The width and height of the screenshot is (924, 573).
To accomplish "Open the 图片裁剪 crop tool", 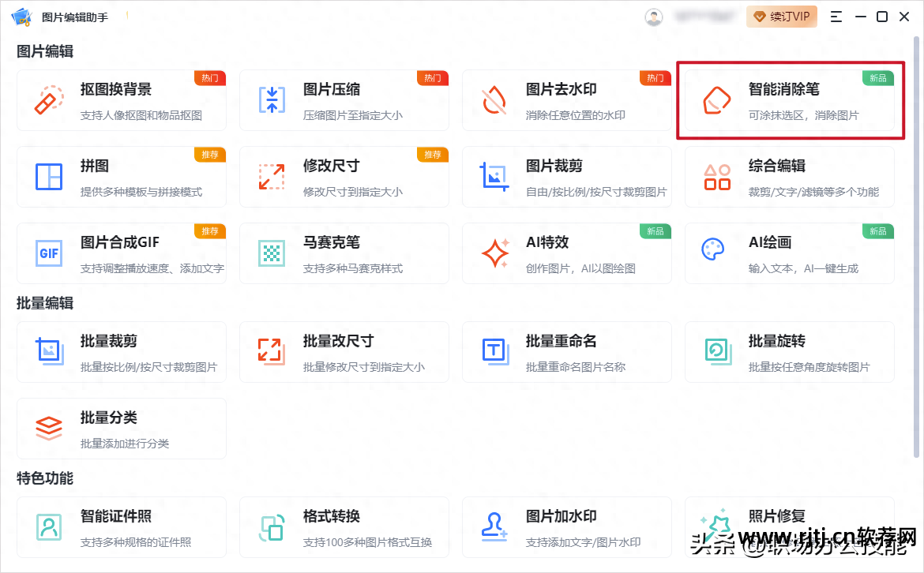I will tap(566, 176).
